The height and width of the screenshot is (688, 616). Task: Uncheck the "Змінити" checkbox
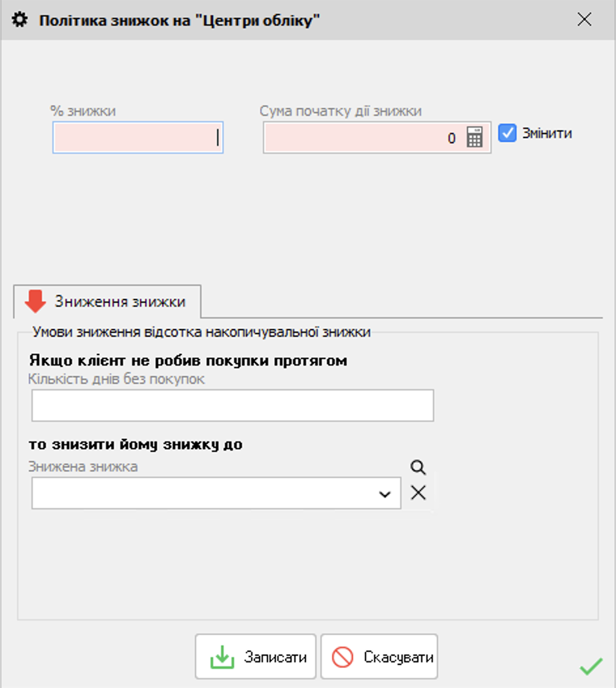click(x=507, y=133)
